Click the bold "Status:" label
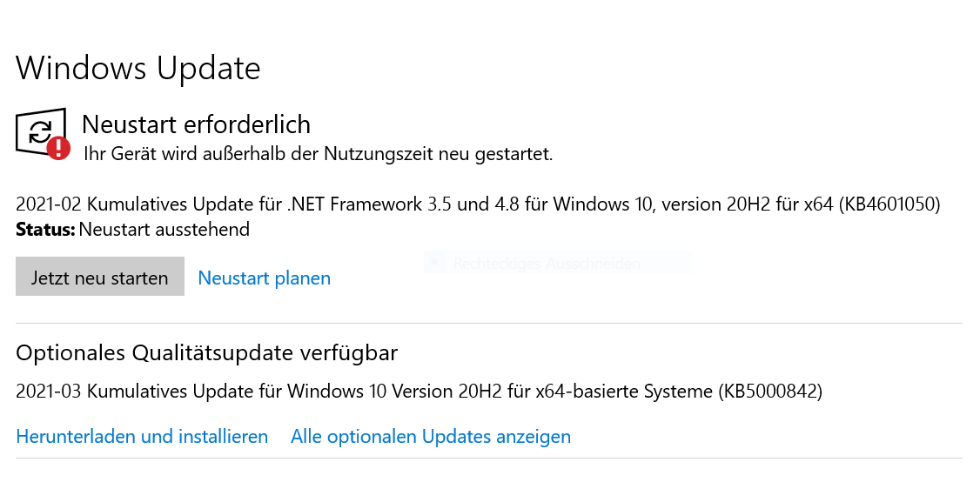980x489 pixels. [45, 230]
